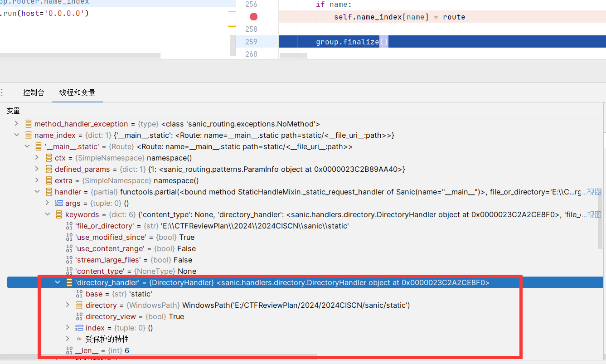Screen dimensions: 606x364
Task: Expand the defined_params dict node
Action: pyautogui.click(x=37, y=169)
